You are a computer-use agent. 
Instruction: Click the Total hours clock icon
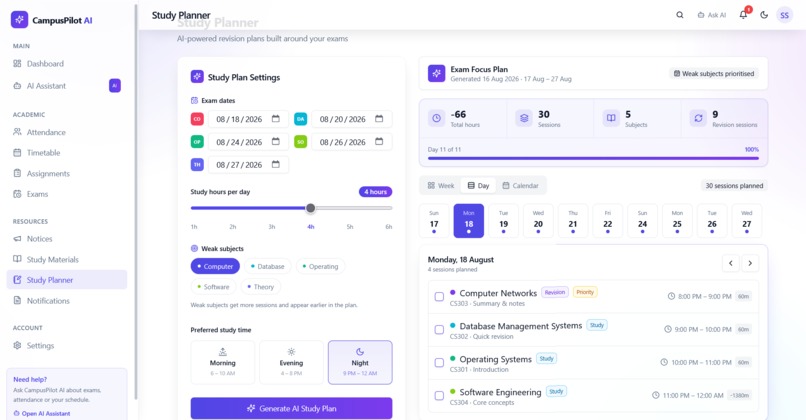436,118
